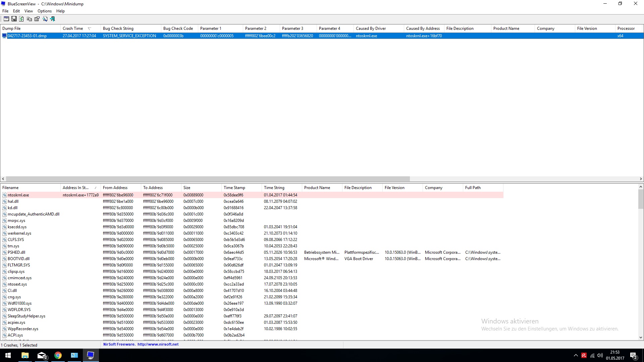Select the hal.dll driver row

pos(13,201)
